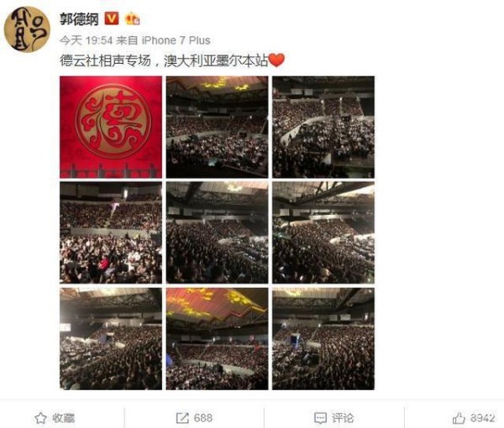This screenshot has height=428, width=504.
Task: Open the red 德 emblem photo thumbnail
Action: [111, 128]
